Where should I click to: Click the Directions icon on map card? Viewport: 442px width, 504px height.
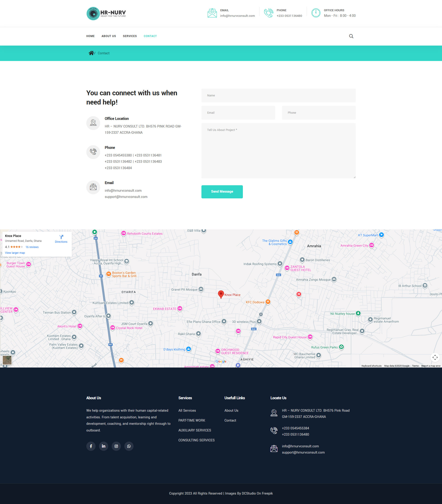pos(61,237)
